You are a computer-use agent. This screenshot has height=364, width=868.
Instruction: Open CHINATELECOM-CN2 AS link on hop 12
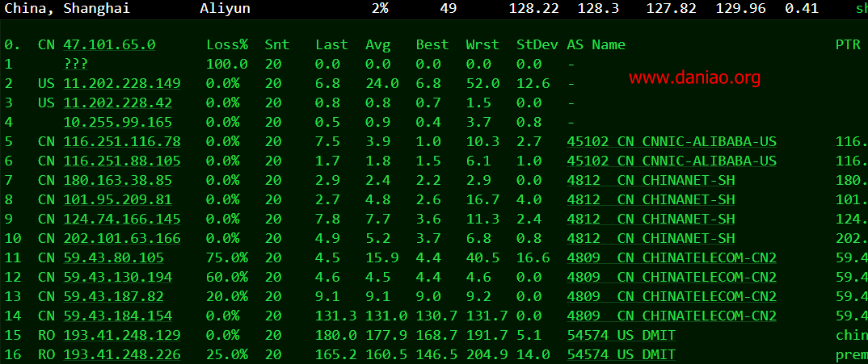point(672,277)
